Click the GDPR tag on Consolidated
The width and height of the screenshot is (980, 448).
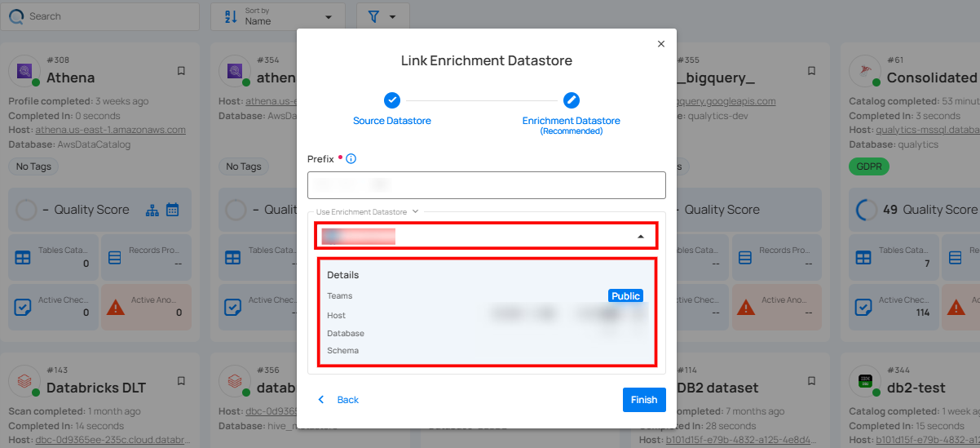[x=868, y=166]
